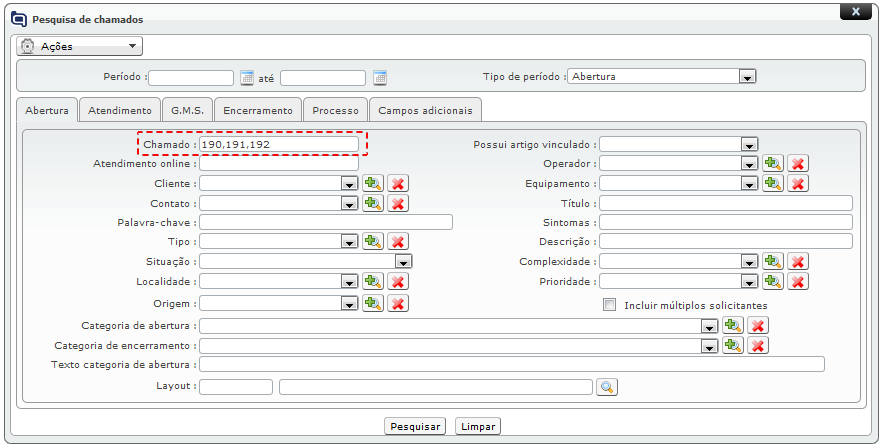Click search-add icon for Categoria de abertura
Viewport: 882px width, 446px height.
pos(733,325)
